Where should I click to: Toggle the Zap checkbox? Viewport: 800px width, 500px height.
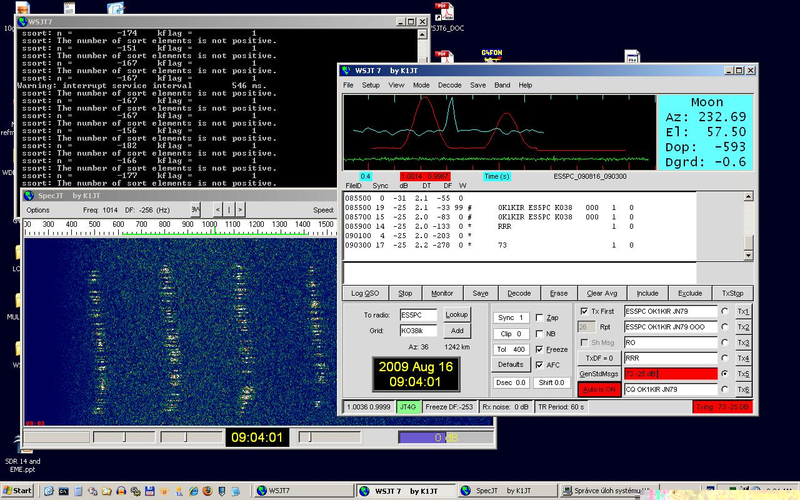pyautogui.click(x=539, y=318)
